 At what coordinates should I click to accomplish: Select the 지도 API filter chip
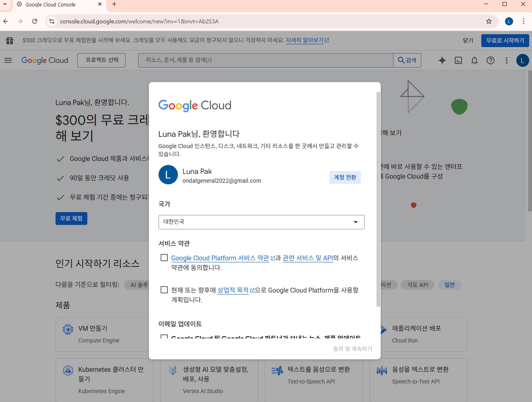(x=418, y=285)
